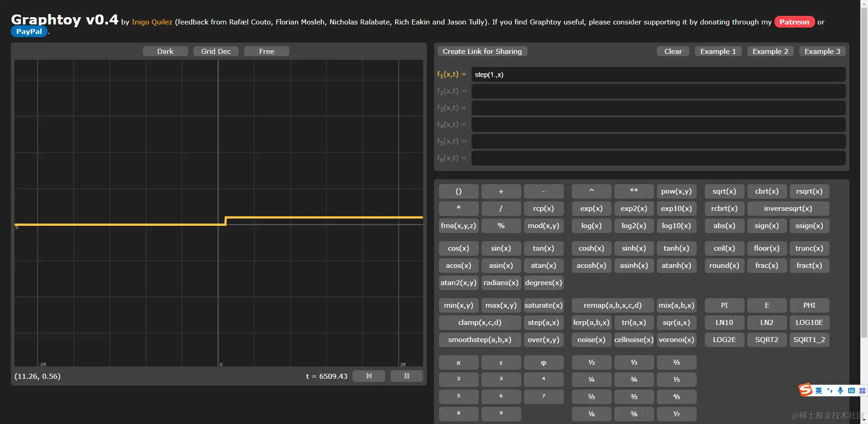Clear all formulas
The image size is (868, 424).
[673, 51]
